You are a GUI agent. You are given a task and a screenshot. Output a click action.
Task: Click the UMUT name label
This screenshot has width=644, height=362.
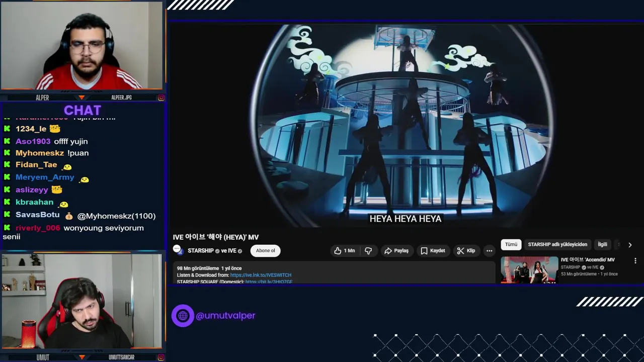(43, 357)
